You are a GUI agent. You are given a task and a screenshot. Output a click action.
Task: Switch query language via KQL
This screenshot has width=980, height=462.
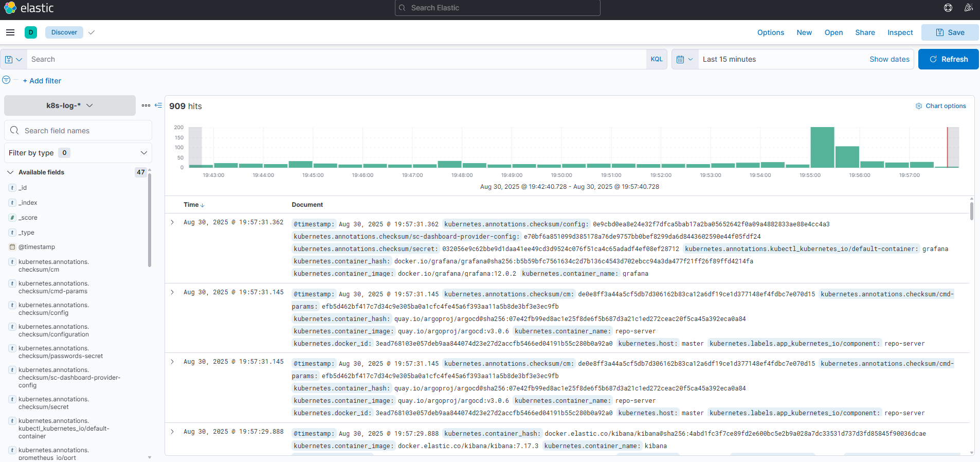tap(657, 60)
